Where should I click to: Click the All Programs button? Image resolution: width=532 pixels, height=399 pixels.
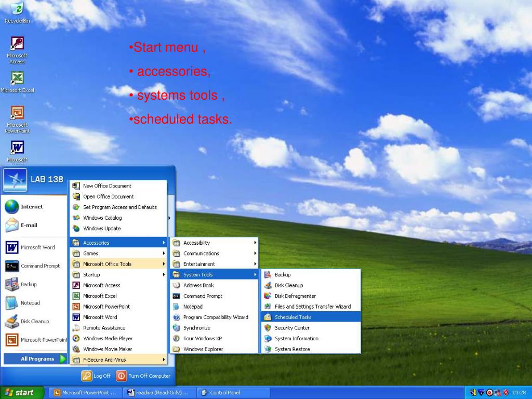pyautogui.click(x=35, y=358)
